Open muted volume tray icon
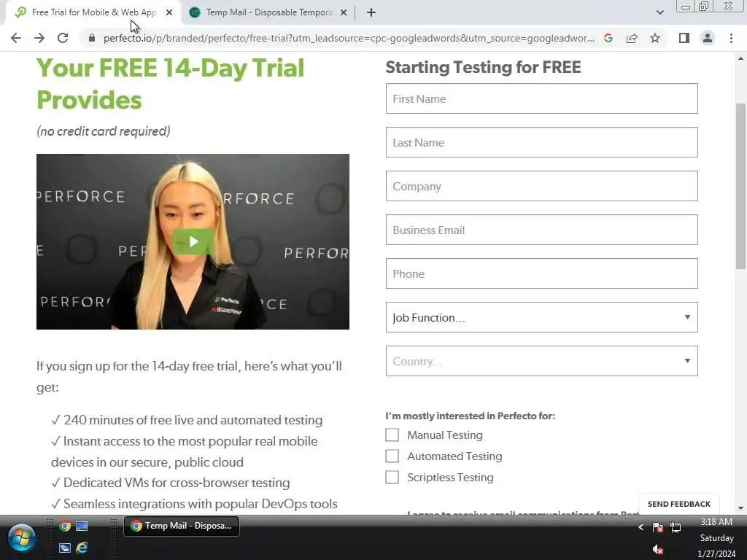 [x=658, y=550]
